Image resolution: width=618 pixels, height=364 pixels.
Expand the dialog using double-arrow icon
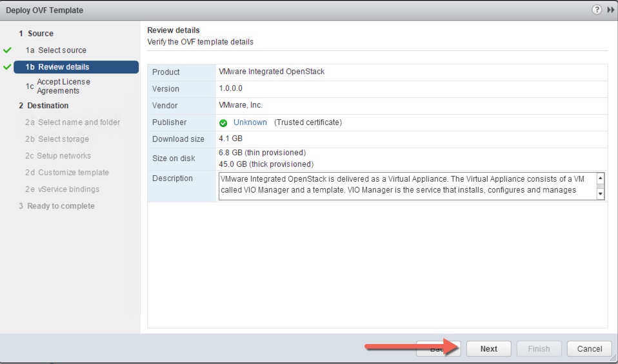click(x=610, y=10)
